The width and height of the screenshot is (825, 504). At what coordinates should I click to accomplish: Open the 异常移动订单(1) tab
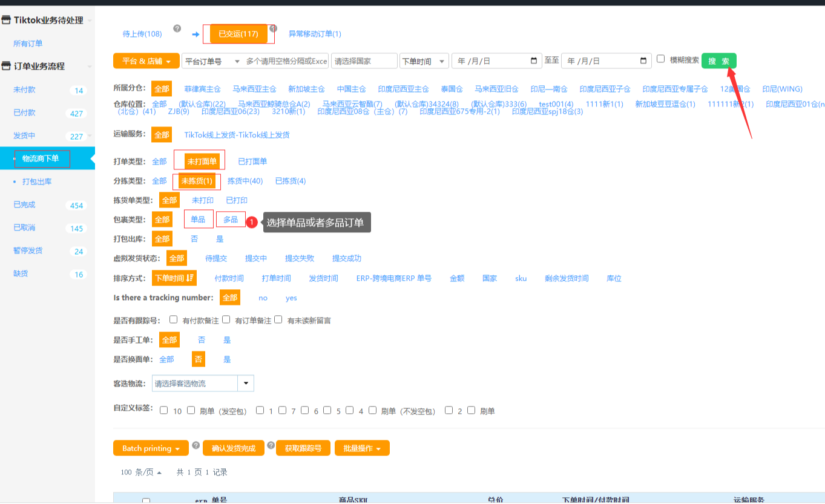pos(315,34)
